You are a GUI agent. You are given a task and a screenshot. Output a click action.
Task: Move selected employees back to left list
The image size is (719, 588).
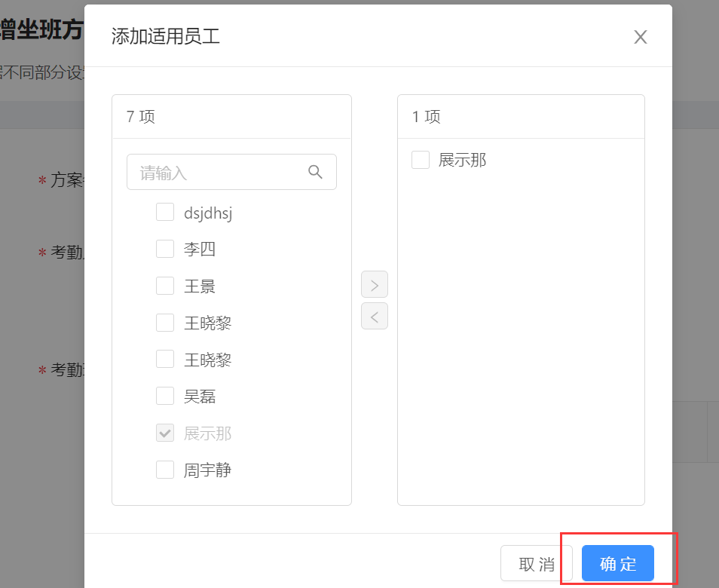click(374, 316)
